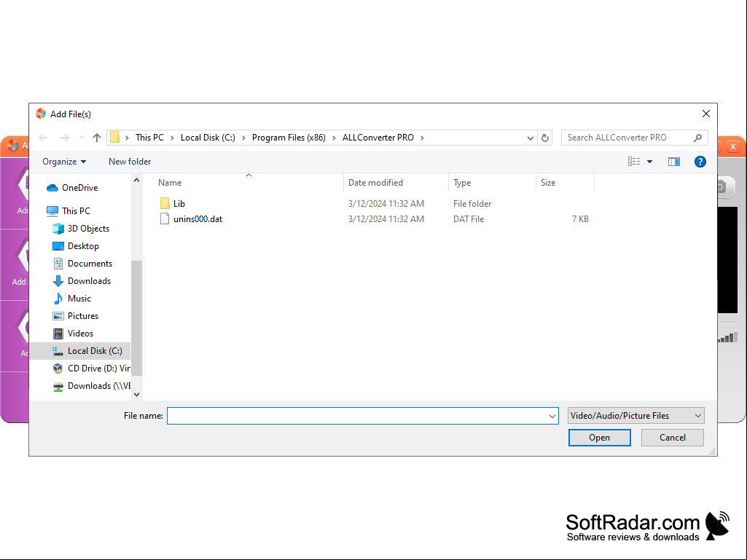Open the 3D Objects folder in sidebar
747x560 pixels.
[88, 229]
